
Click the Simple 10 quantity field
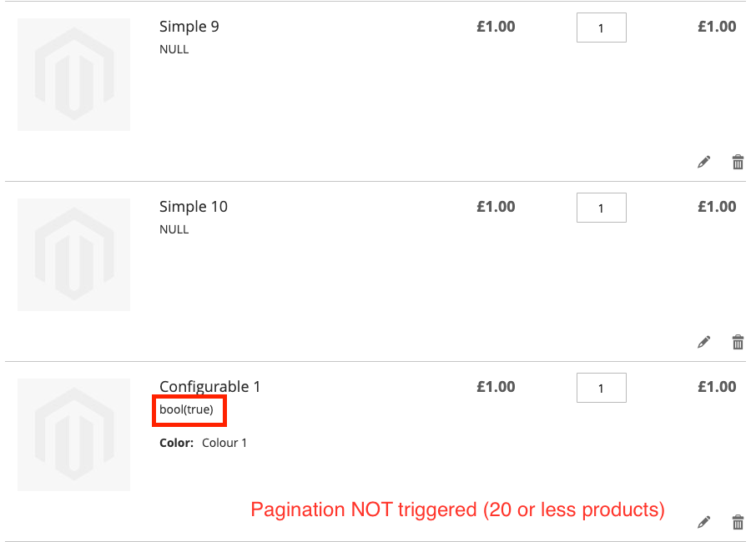coord(602,208)
